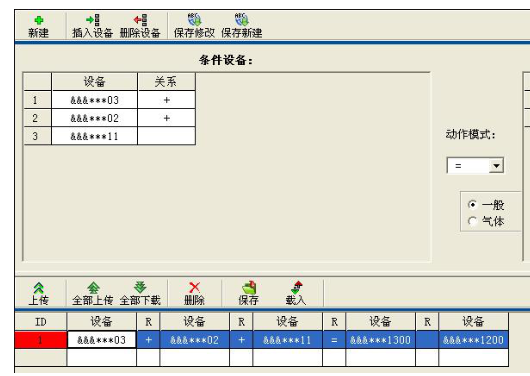The image size is (530, 376).
Task: Click the + relation cell in condition row 1
Action: [x=167, y=100]
